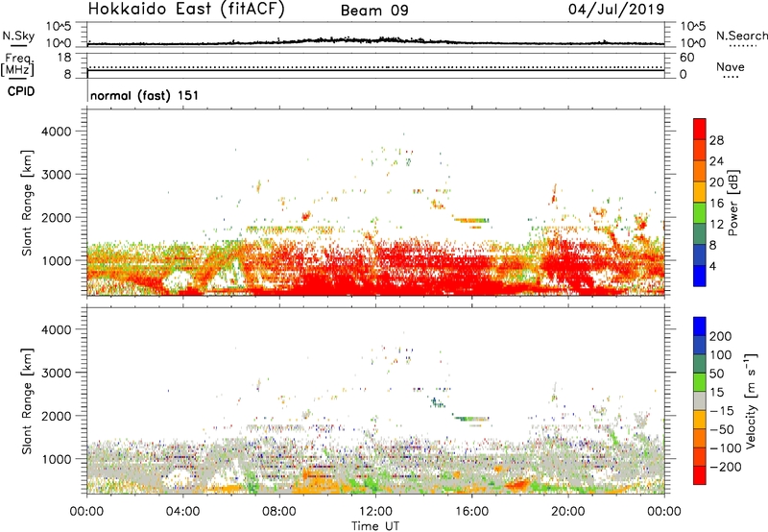Click the '200' tick on velocity colorbar

click(721, 336)
